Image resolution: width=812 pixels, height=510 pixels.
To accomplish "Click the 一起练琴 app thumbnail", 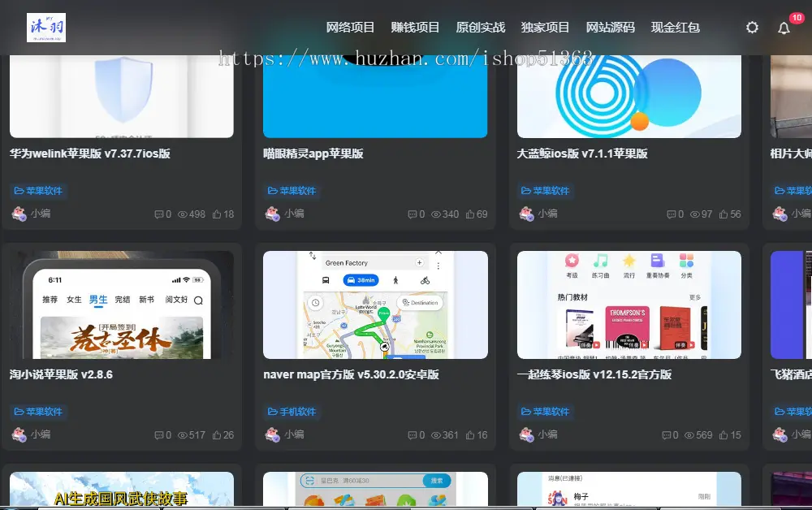I will [x=629, y=305].
